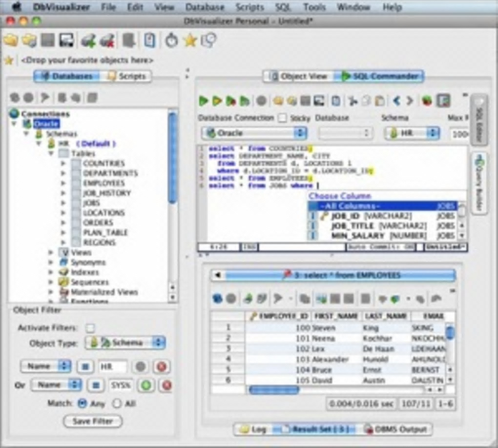Click the Save Filter button
The height and width of the screenshot is (448, 498).
point(93,421)
